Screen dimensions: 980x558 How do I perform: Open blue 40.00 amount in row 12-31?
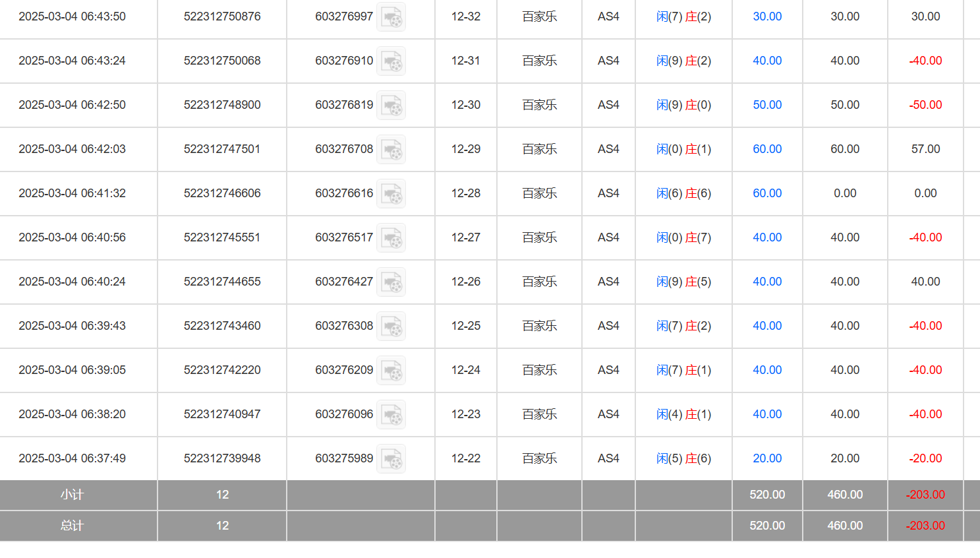pos(767,61)
